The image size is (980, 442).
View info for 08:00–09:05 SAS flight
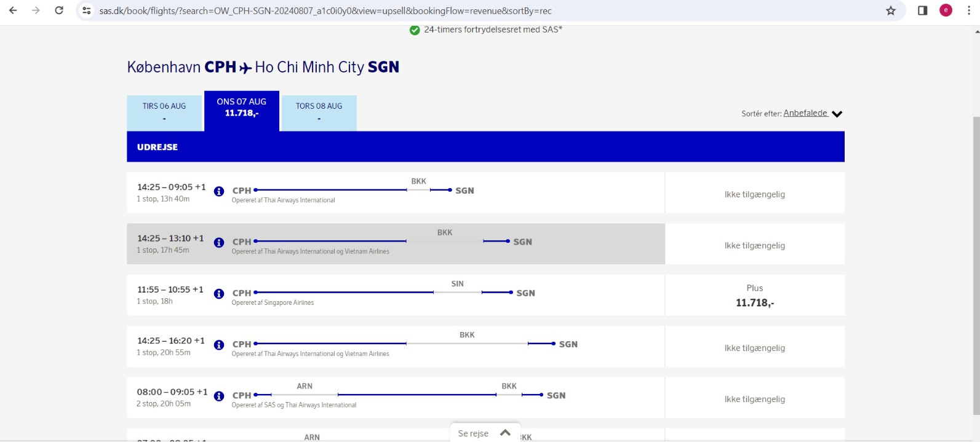point(219,396)
